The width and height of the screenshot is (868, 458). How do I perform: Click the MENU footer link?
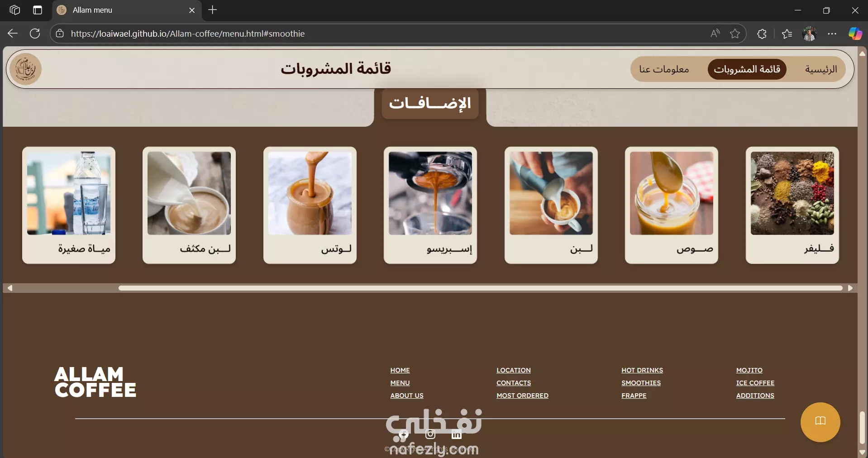[400, 383]
